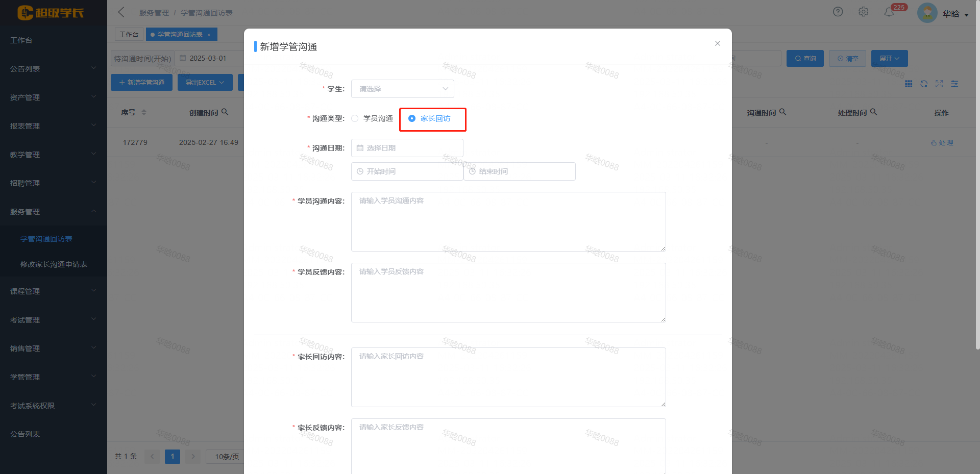
Task: Click the 处理 link in table row
Action: 942,143
